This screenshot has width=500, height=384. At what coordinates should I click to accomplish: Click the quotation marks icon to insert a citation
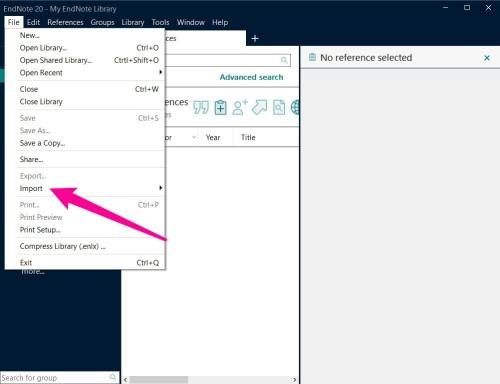click(x=201, y=108)
